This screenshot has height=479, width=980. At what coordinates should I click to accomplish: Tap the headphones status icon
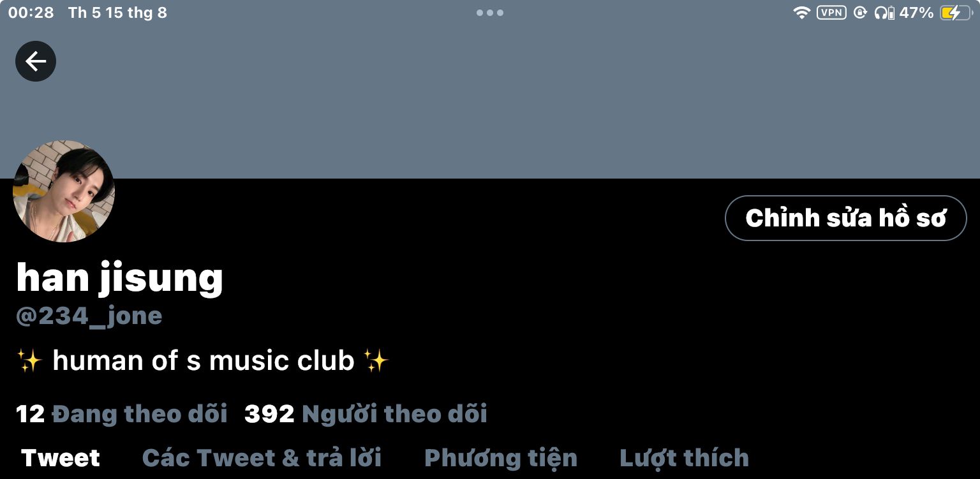point(884,13)
